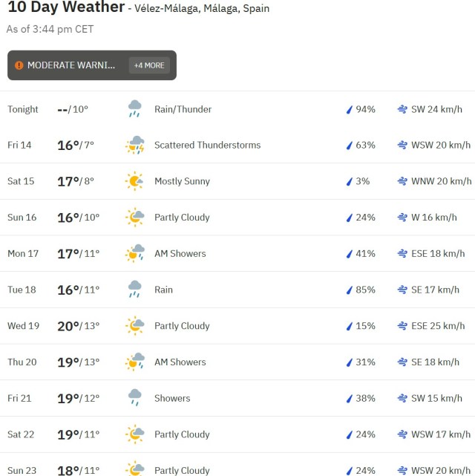Click Fri 14 scattered thunderstorms icon
Viewport: 475px width, 476px height.
(134, 146)
